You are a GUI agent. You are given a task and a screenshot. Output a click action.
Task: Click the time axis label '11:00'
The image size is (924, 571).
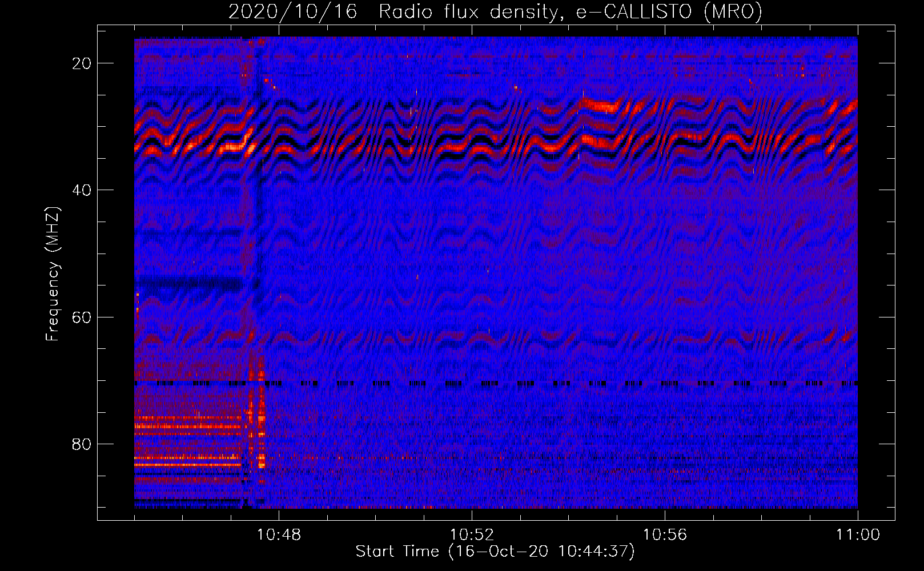pyautogui.click(x=858, y=535)
